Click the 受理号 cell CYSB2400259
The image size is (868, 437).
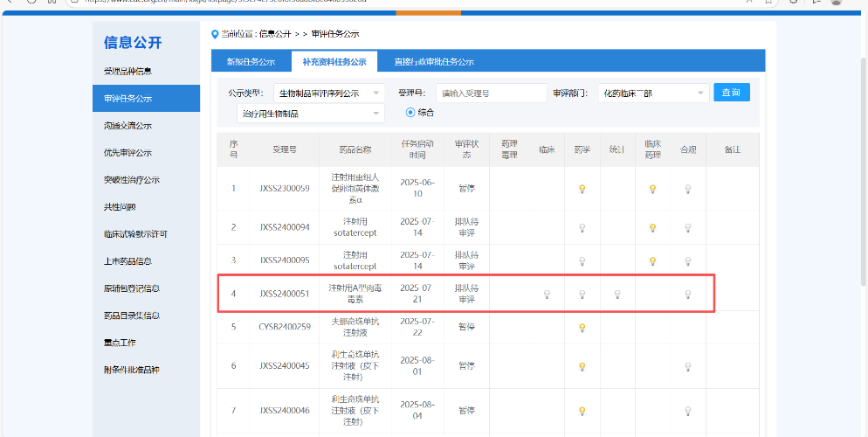pos(285,328)
